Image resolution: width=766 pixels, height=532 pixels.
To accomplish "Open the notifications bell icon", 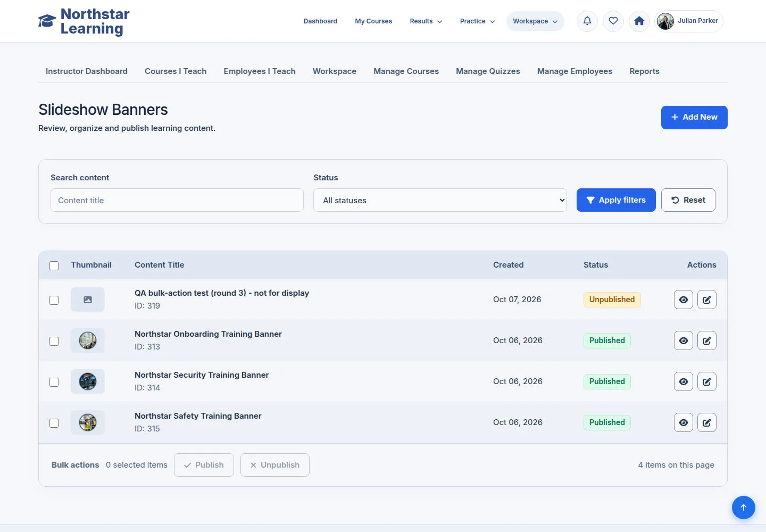I will [x=587, y=21].
